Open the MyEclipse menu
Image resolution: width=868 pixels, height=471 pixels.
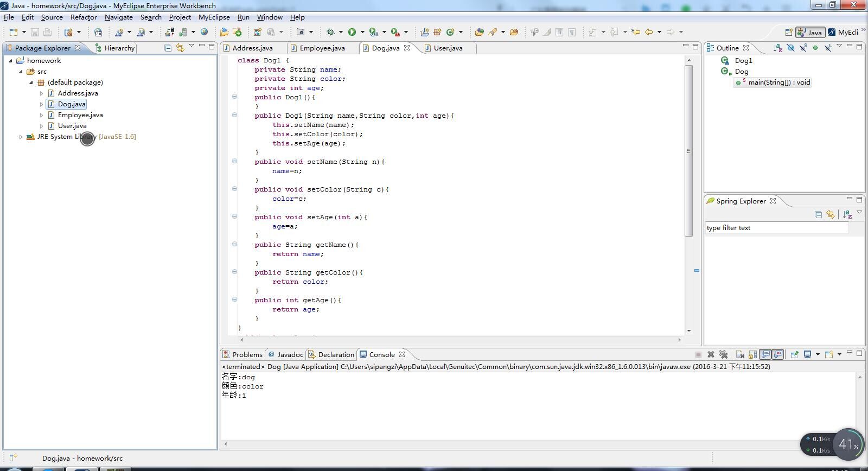[214, 17]
